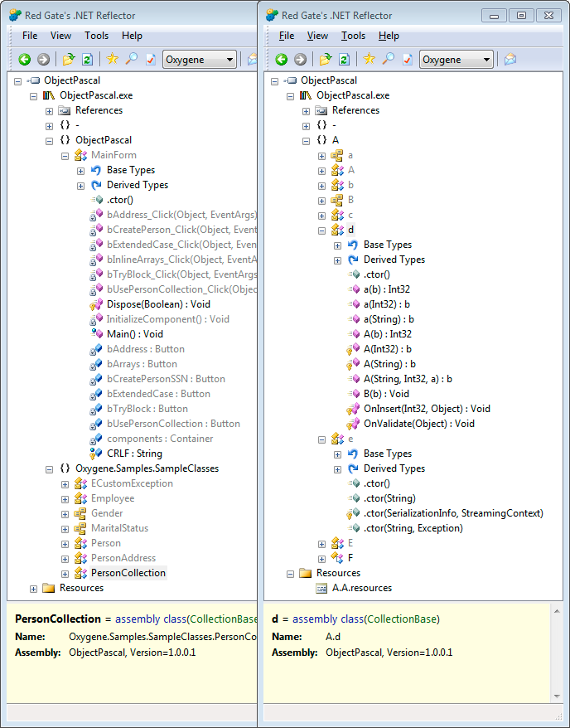Click the Resources folder icon in right window
Screen dimensions: 570x728
click(x=306, y=573)
